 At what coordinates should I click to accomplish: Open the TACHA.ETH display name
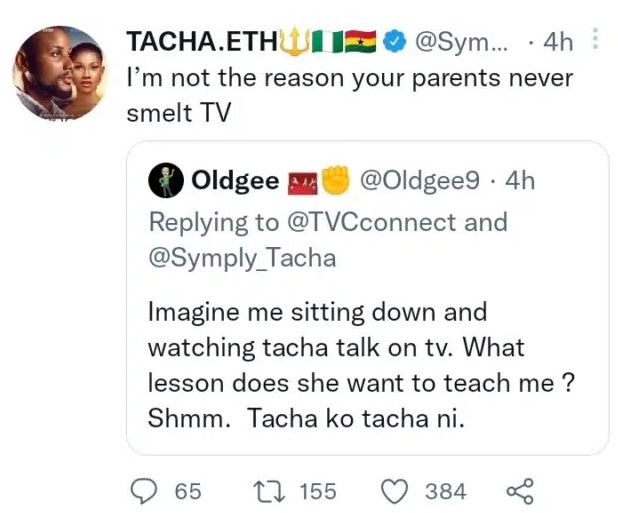[189, 41]
